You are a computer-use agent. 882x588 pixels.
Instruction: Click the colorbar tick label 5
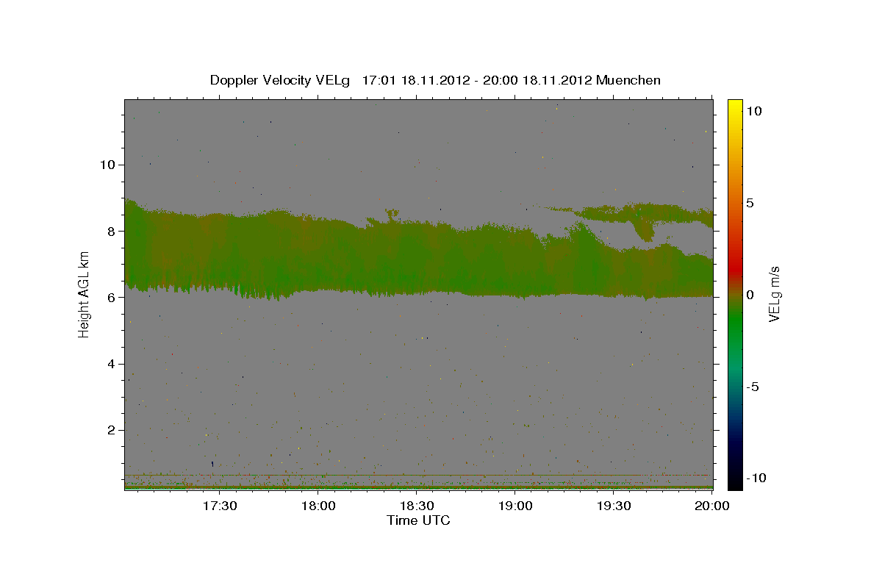tap(749, 202)
